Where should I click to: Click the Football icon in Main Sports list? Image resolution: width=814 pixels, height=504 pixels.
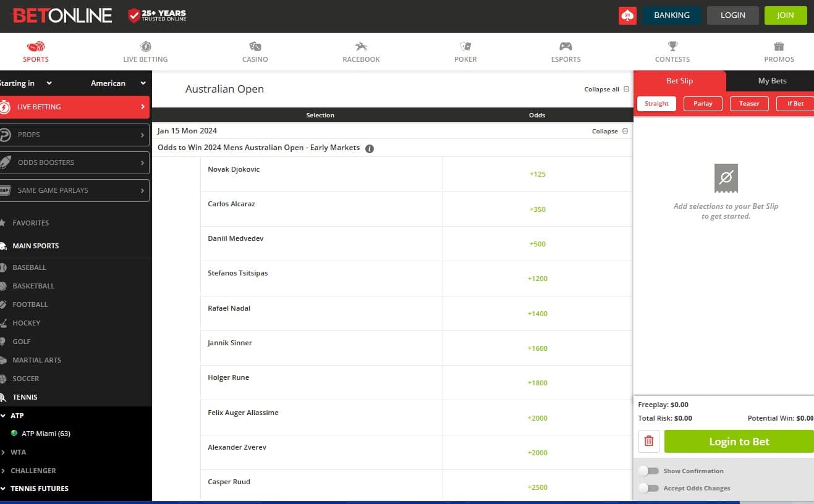4,304
